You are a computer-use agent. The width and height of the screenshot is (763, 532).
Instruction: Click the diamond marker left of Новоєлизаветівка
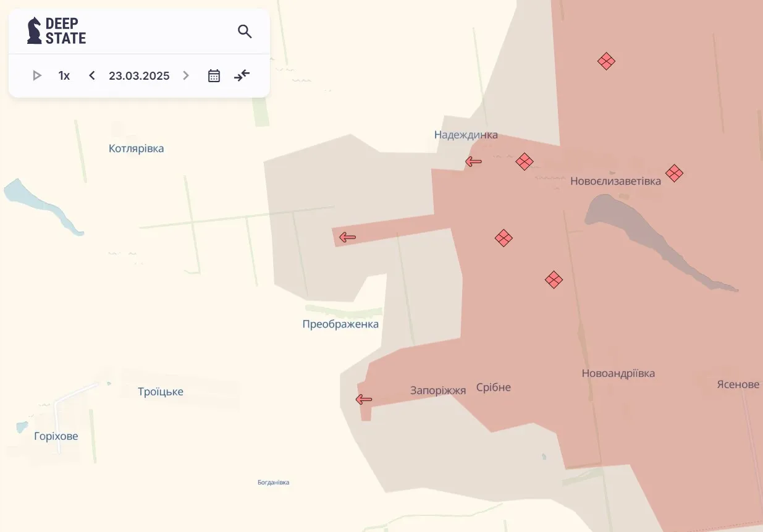coord(525,162)
